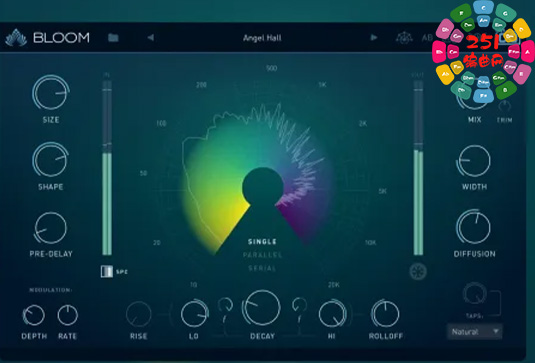535x363 pixels.
Task: Click the RISE knob
Action: click(x=139, y=314)
